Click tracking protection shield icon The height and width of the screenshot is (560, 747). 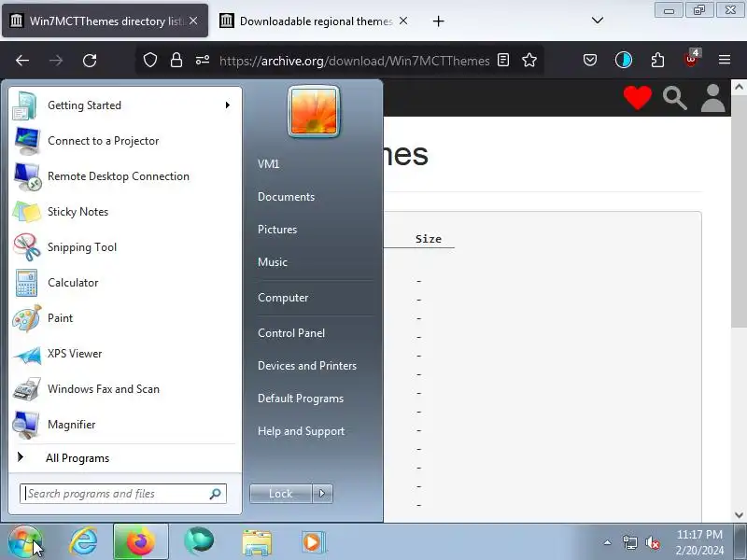click(x=150, y=60)
